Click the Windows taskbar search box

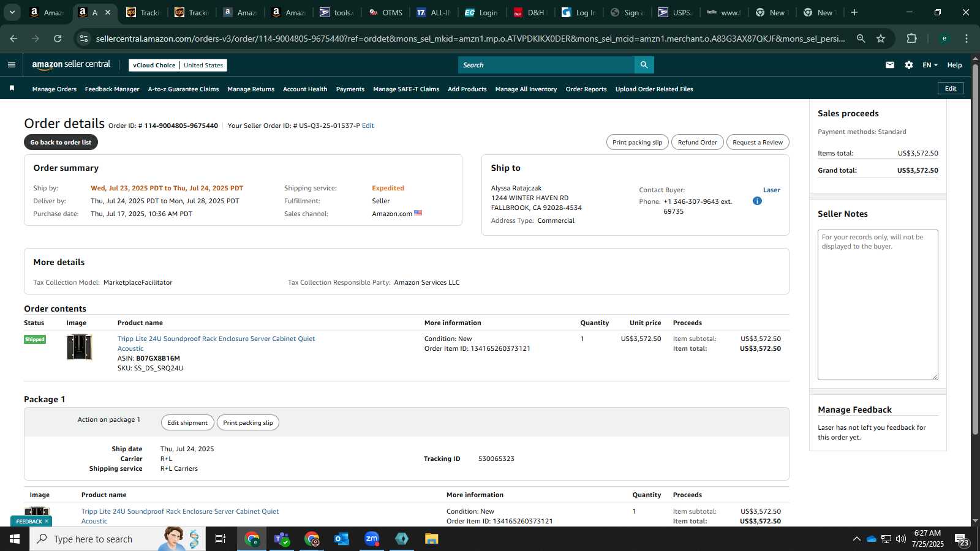116,539
